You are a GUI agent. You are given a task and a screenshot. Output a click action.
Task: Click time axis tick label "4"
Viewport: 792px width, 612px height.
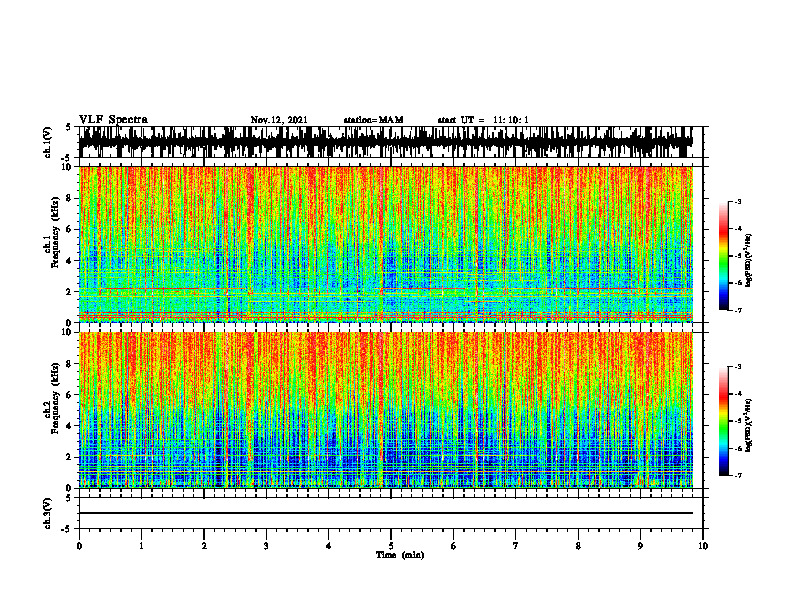click(x=329, y=546)
